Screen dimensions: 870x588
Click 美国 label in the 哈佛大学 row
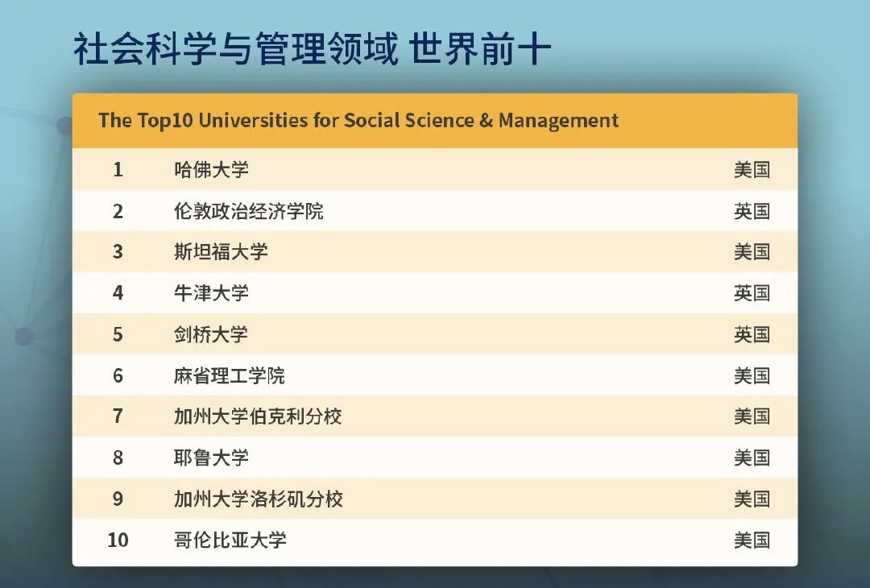point(752,170)
